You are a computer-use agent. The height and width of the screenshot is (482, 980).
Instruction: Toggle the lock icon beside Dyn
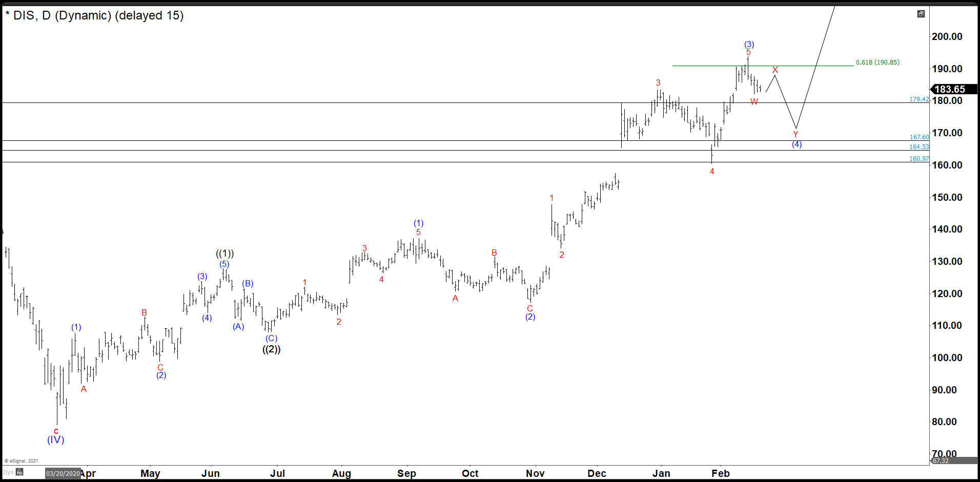point(19,472)
